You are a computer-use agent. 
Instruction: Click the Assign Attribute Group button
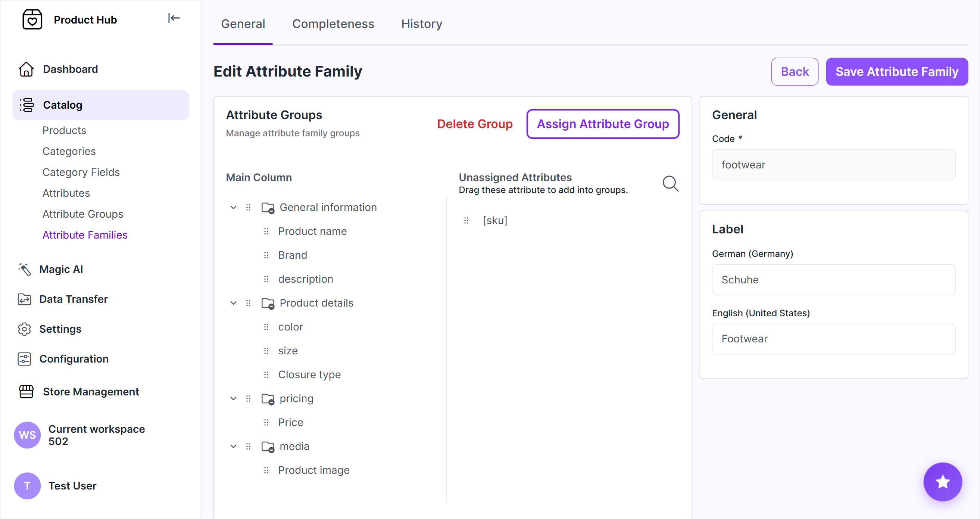tap(603, 124)
